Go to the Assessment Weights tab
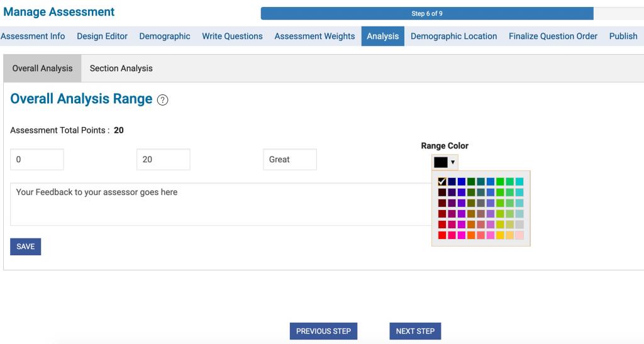The height and width of the screenshot is (344, 644). (x=314, y=36)
